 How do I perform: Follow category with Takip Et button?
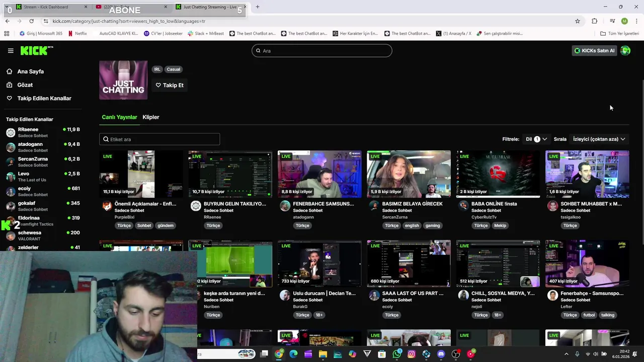pyautogui.click(x=170, y=85)
